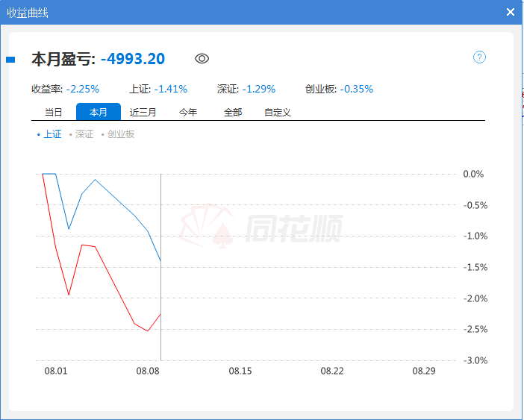Click the 本月盈亏 value -4993.20
Screen dimensions: 524x420
133,59
